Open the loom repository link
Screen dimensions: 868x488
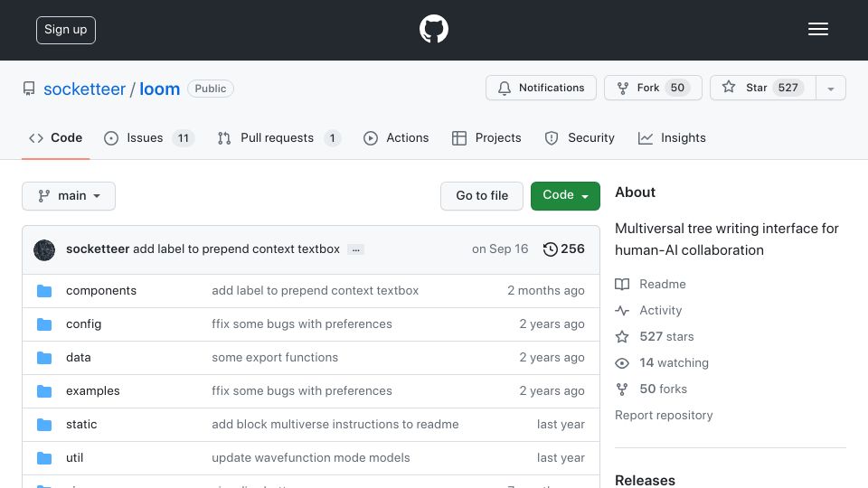pos(159,89)
